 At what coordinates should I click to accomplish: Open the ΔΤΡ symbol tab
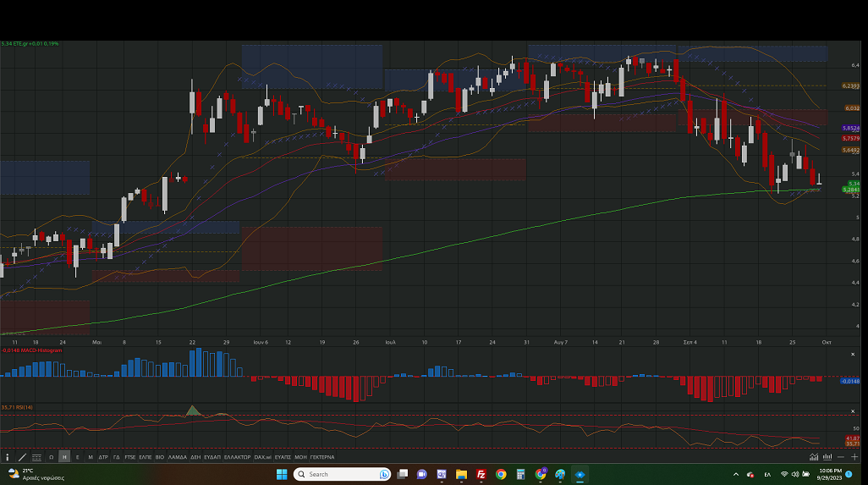click(x=103, y=457)
